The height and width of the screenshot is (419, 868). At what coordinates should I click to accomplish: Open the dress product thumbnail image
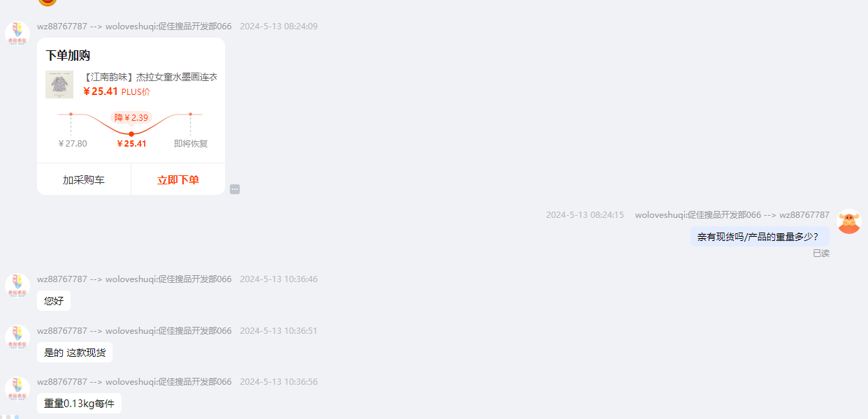click(59, 84)
